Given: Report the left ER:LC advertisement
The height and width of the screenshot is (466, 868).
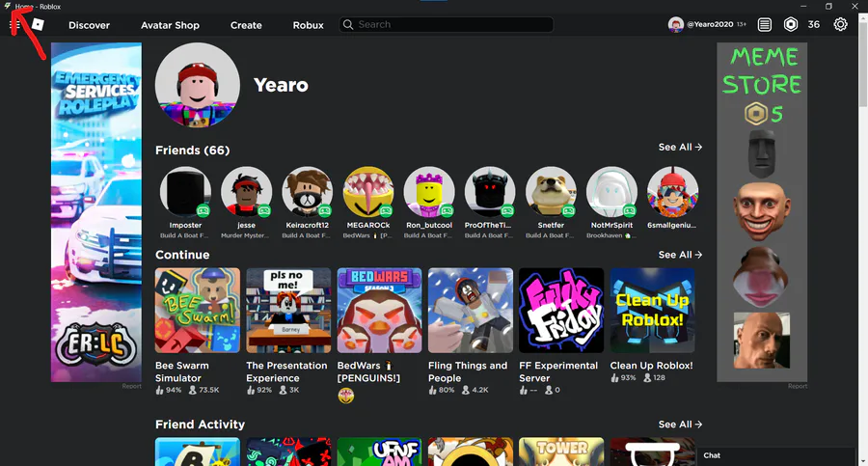Looking at the screenshot, I should (132, 386).
